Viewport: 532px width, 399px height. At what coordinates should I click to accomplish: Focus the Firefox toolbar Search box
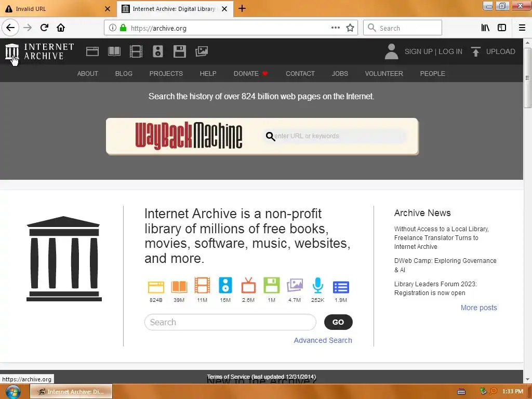click(x=403, y=28)
